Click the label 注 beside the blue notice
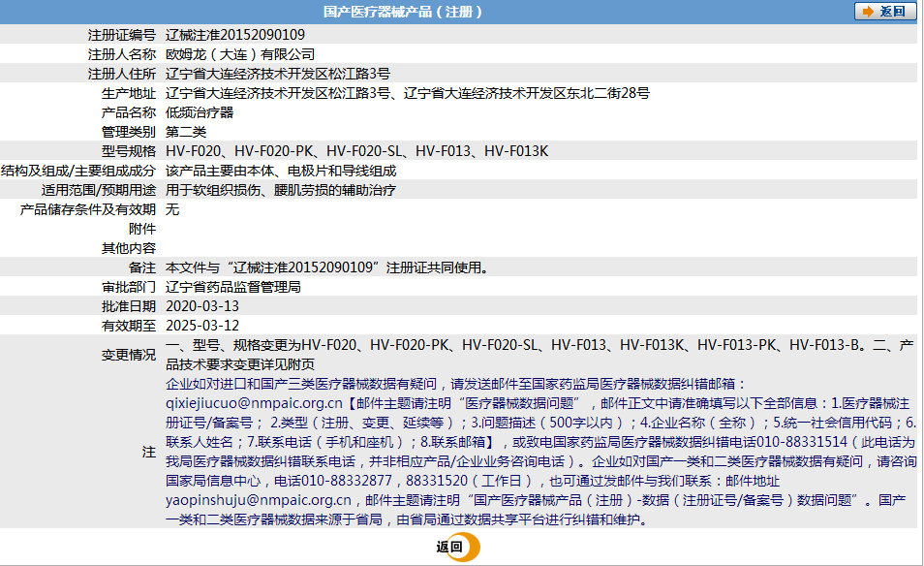Image resolution: width=924 pixels, height=566 pixels. tap(149, 453)
